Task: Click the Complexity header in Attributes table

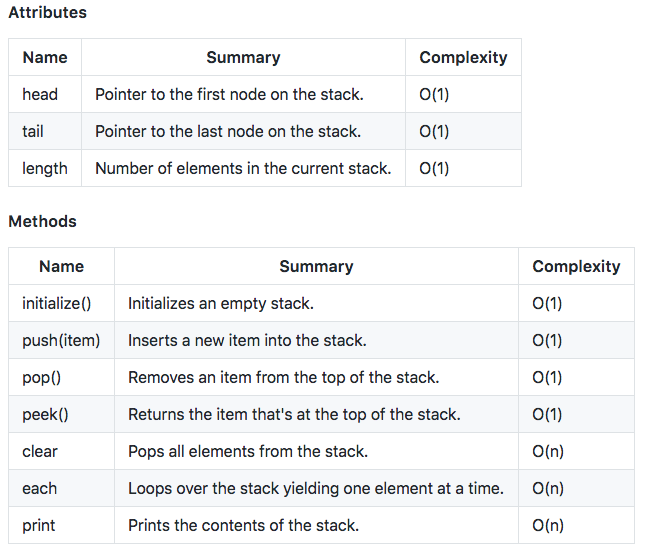Action: click(x=463, y=57)
